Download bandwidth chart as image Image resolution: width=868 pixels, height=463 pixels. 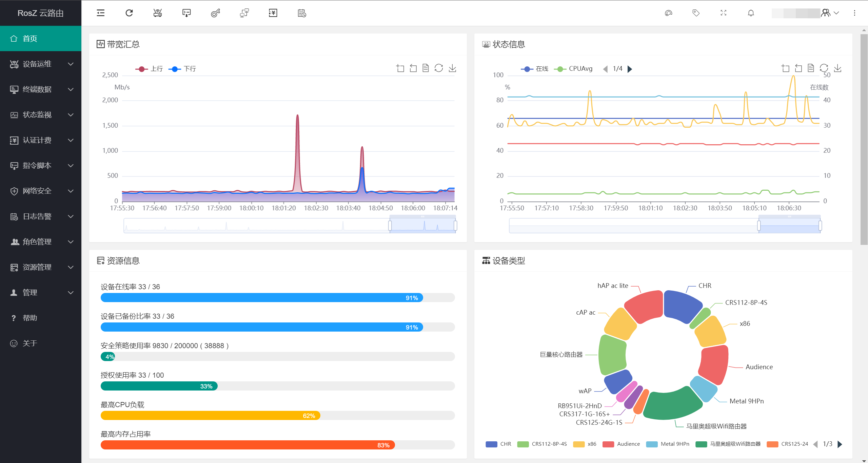[x=452, y=68]
